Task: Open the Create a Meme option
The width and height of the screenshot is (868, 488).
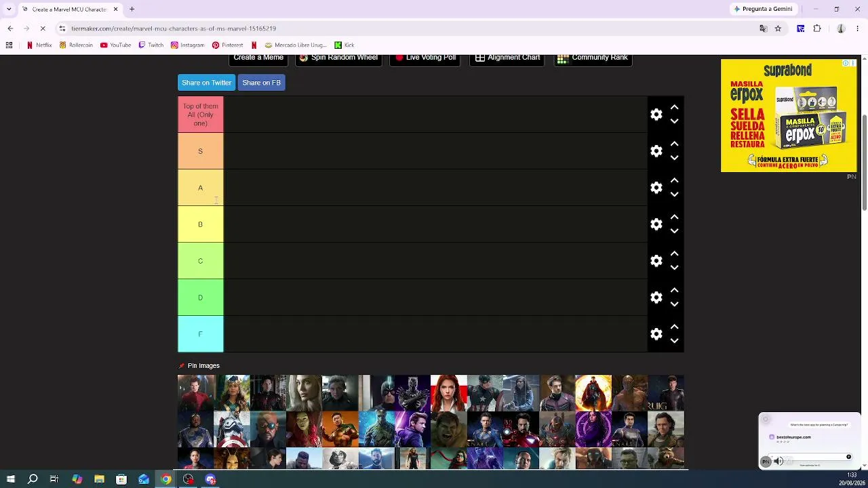Action: coord(258,59)
